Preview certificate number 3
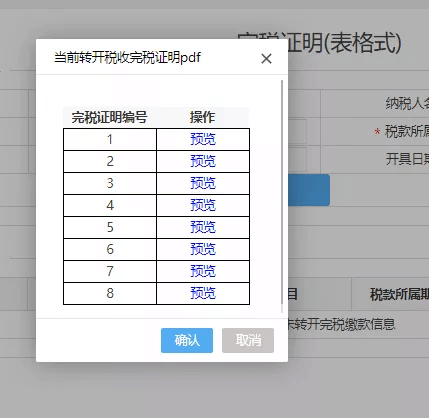This screenshot has height=418, width=429. click(203, 183)
